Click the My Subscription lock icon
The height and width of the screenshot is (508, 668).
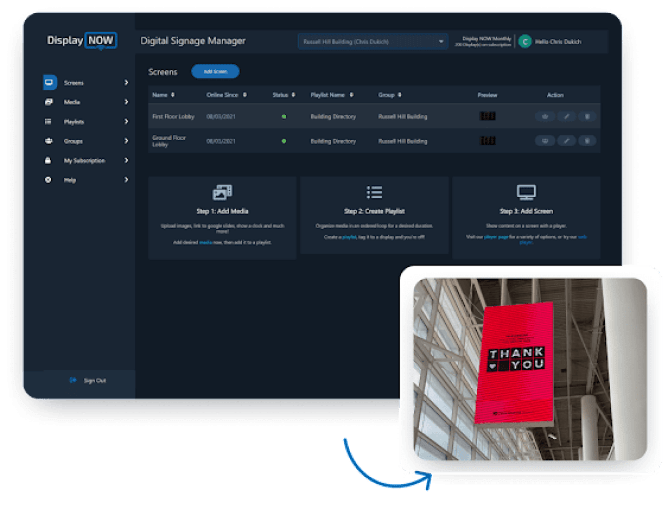[x=49, y=160]
